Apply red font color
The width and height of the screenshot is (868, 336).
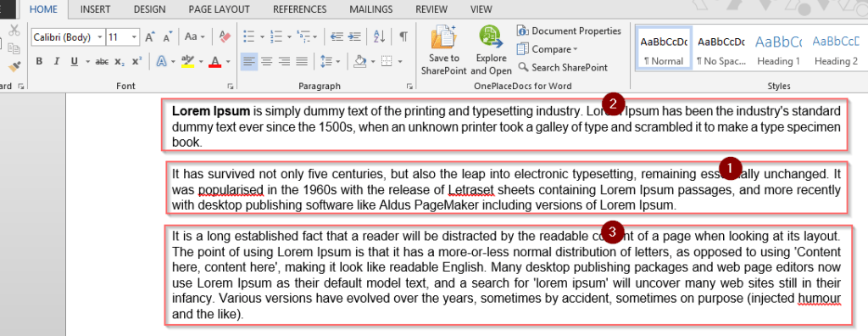click(215, 62)
